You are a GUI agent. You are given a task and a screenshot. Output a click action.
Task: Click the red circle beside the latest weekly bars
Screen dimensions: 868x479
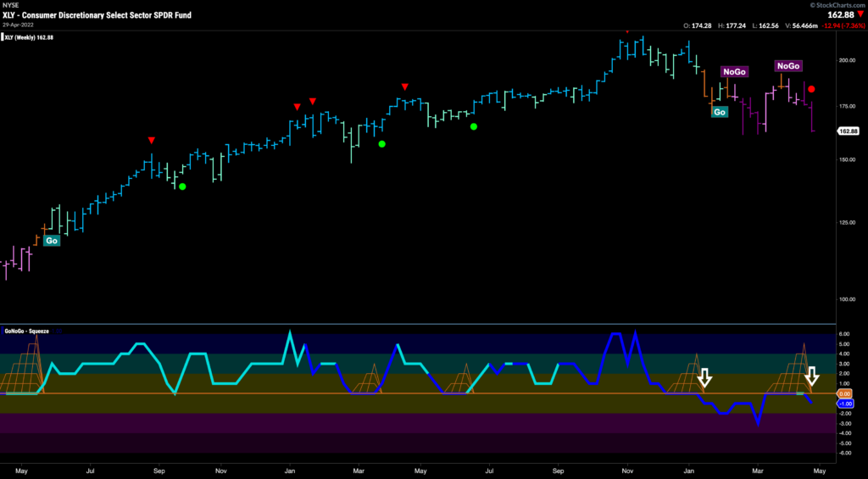[811, 89]
